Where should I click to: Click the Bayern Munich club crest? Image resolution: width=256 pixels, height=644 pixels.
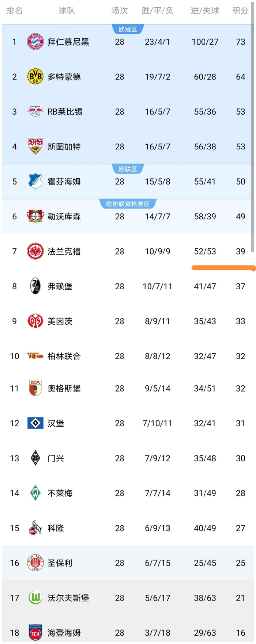click(35, 42)
